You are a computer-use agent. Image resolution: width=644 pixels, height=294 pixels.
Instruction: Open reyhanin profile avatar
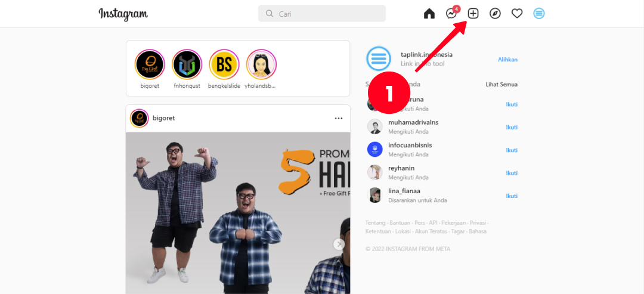[375, 172]
